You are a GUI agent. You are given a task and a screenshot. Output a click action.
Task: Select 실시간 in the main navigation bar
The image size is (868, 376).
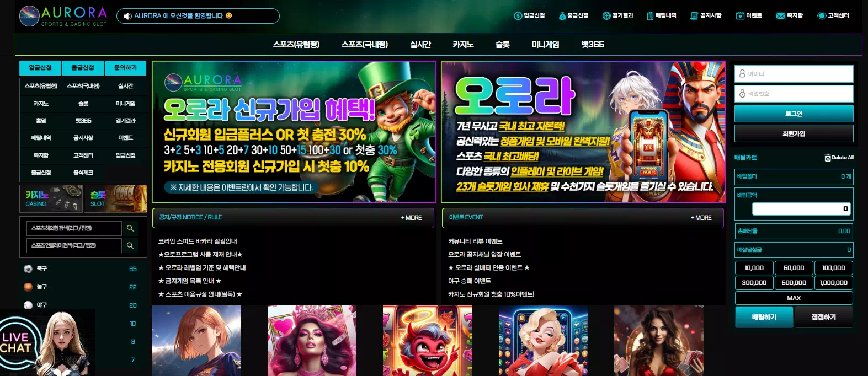tap(420, 45)
